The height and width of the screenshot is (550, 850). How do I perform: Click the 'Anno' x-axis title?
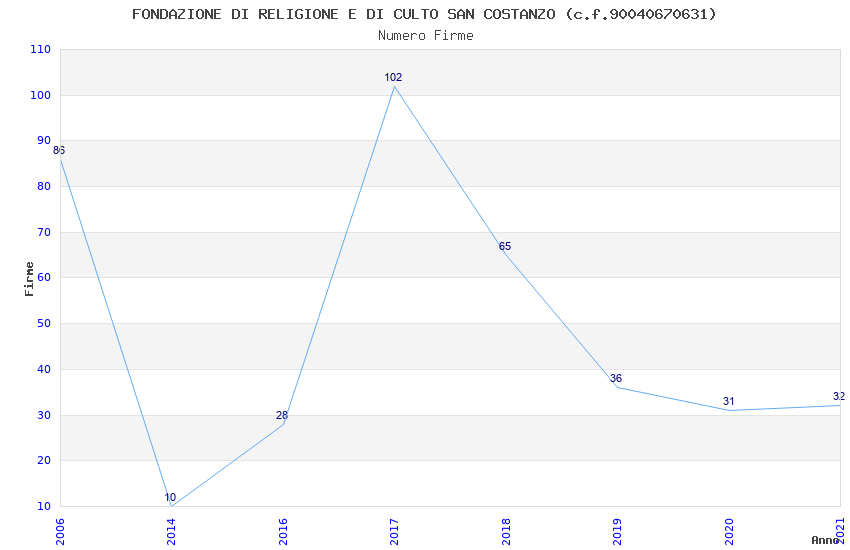825,540
